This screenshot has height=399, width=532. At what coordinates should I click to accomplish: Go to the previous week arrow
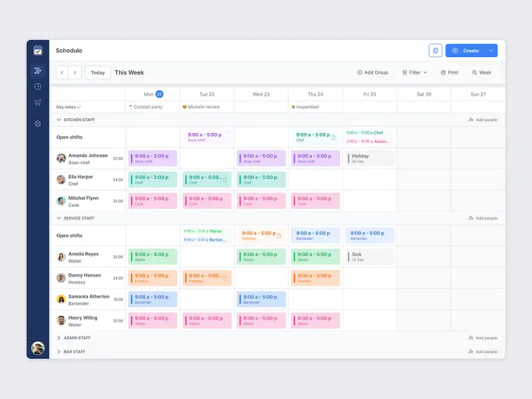pyautogui.click(x=62, y=72)
